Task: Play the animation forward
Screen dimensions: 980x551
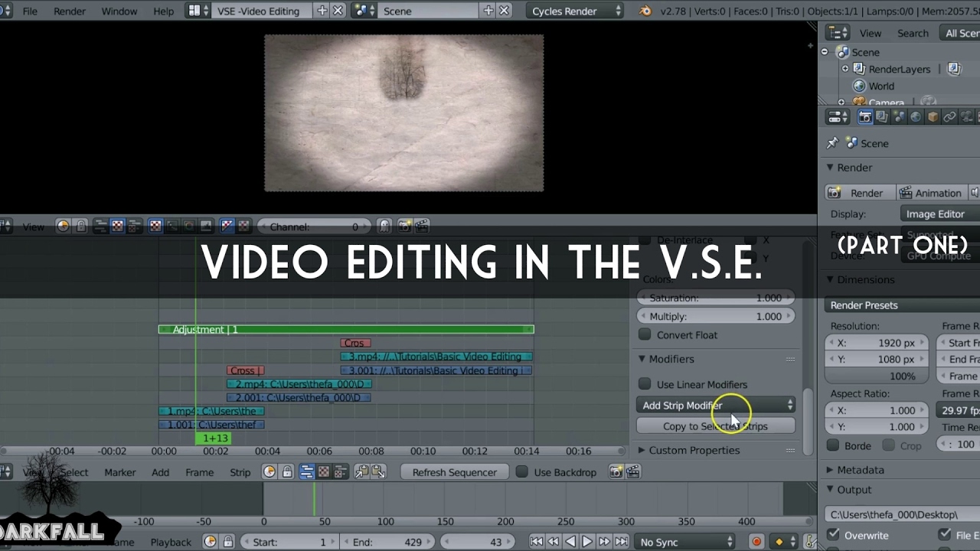Action: (x=587, y=542)
